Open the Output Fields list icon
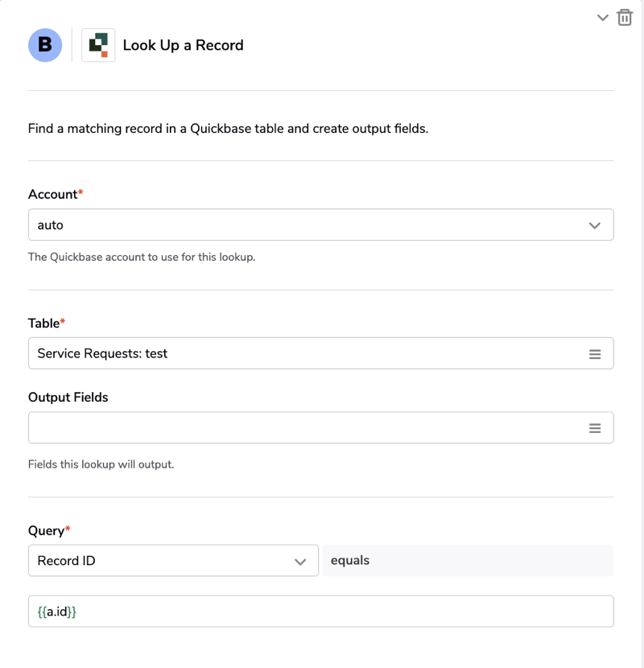Screen dimensions: 644x668 pos(595,428)
